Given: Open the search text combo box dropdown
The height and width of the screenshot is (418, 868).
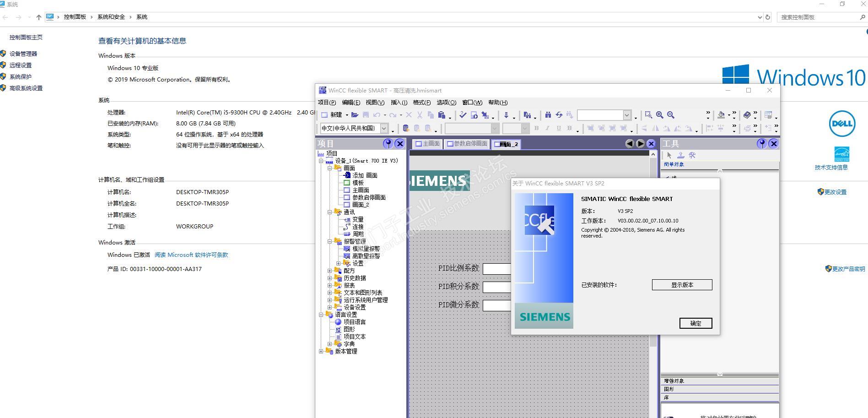Looking at the screenshot, I should tap(627, 115).
